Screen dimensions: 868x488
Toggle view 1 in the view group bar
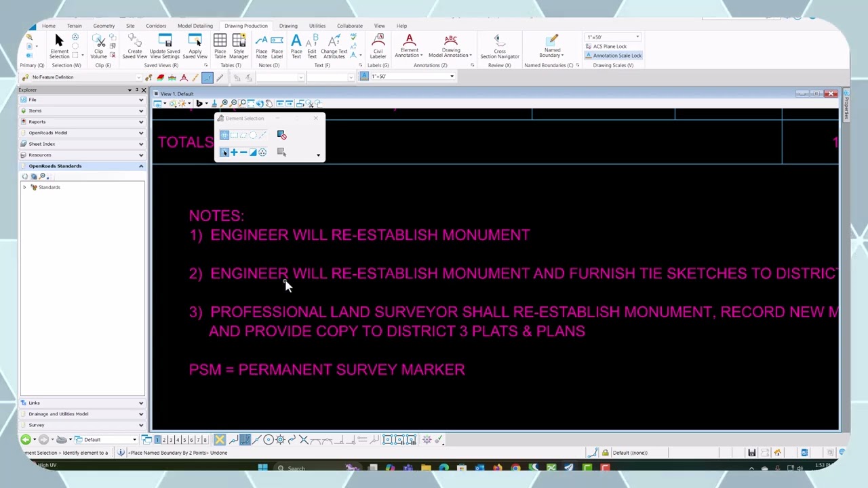coord(157,440)
